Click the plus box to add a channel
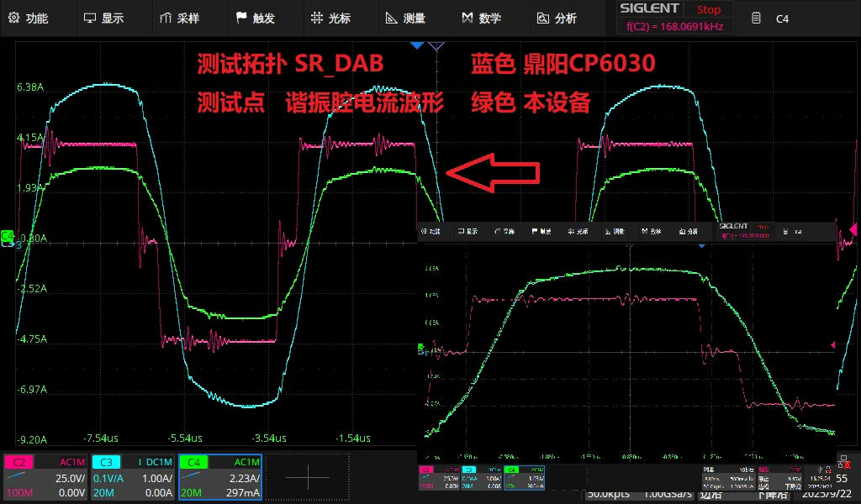The width and height of the screenshot is (861, 504). pyautogui.click(x=308, y=477)
